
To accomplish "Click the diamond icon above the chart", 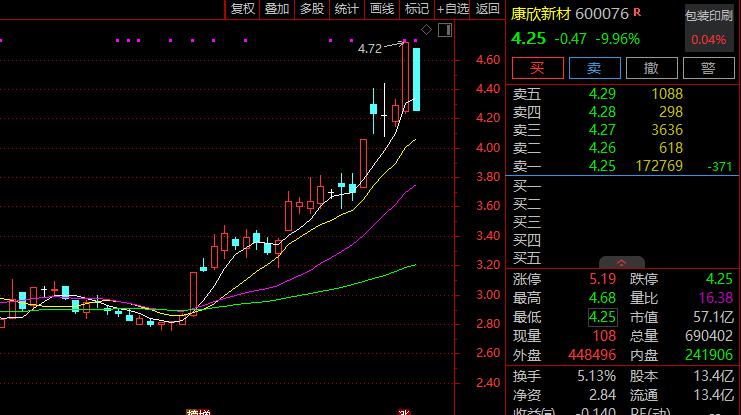I will (427, 31).
